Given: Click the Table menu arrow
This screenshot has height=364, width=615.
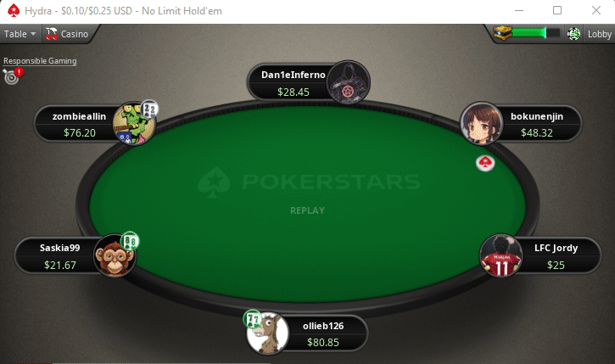Looking at the screenshot, I should [33, 34].
